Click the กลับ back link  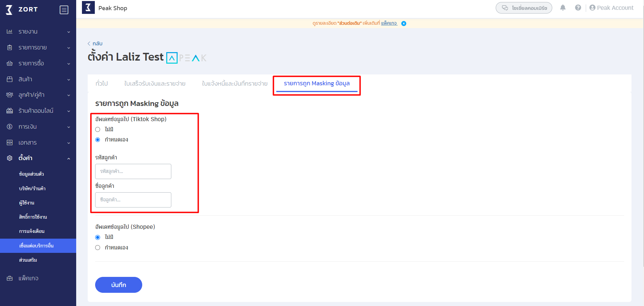(x=95, y=43)
